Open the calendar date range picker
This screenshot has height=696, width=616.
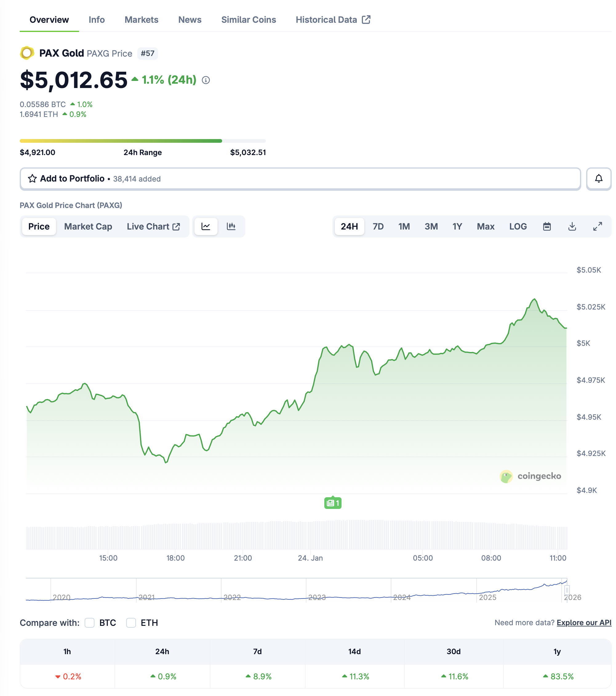[x=546, y=226]
